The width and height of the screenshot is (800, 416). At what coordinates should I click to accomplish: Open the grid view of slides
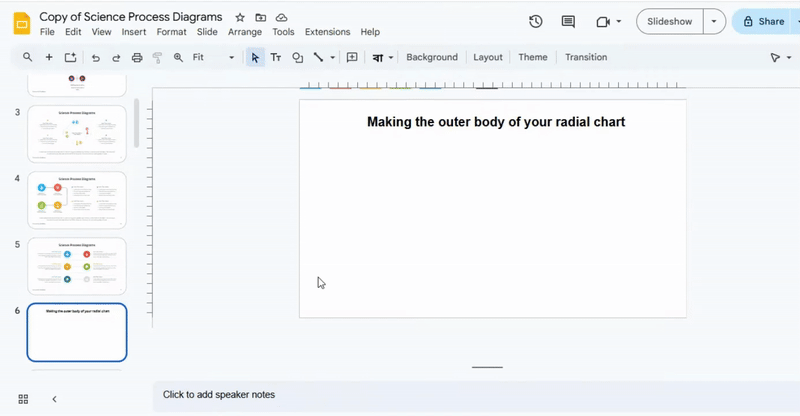[23, 399]
